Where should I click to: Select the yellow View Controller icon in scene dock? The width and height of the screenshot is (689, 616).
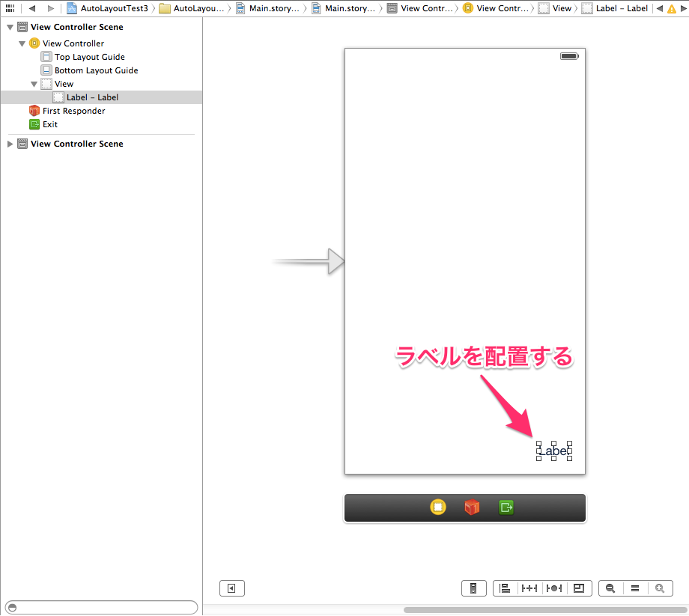(438, 507)
